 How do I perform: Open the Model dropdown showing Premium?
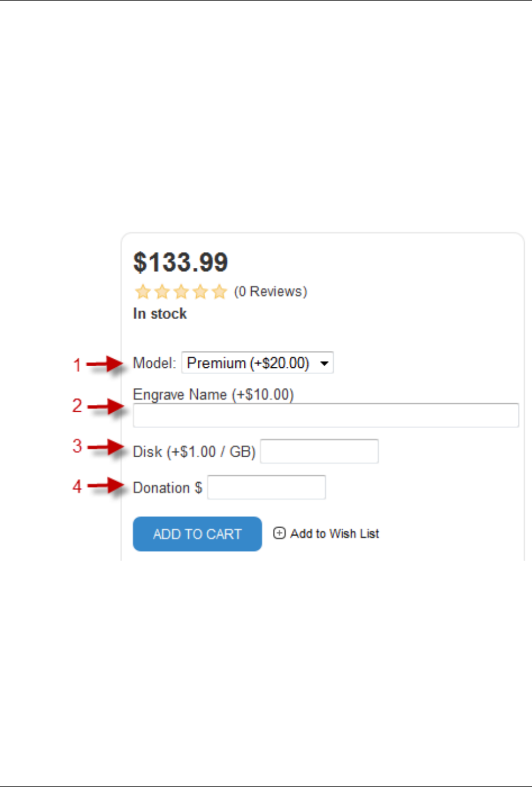[257, 363]
